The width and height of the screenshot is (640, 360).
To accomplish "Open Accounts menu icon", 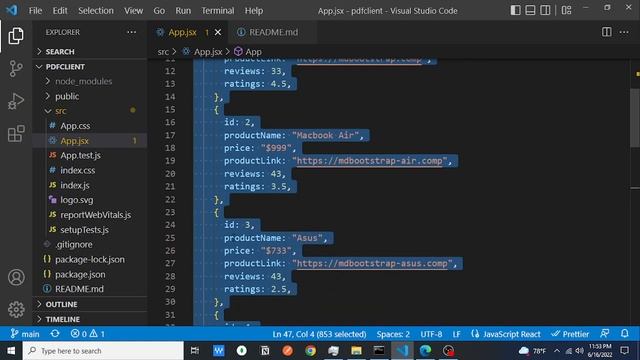I will [x=16, y=278].
